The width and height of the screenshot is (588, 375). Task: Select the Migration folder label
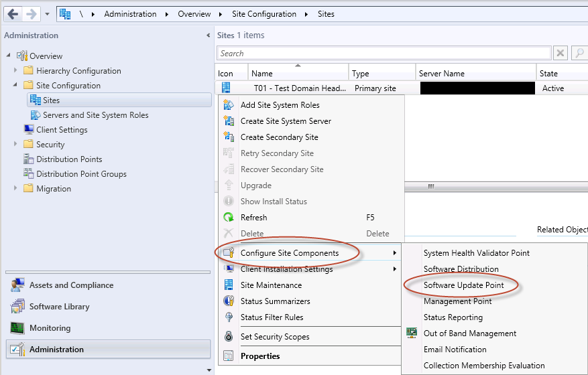(54, 189)
